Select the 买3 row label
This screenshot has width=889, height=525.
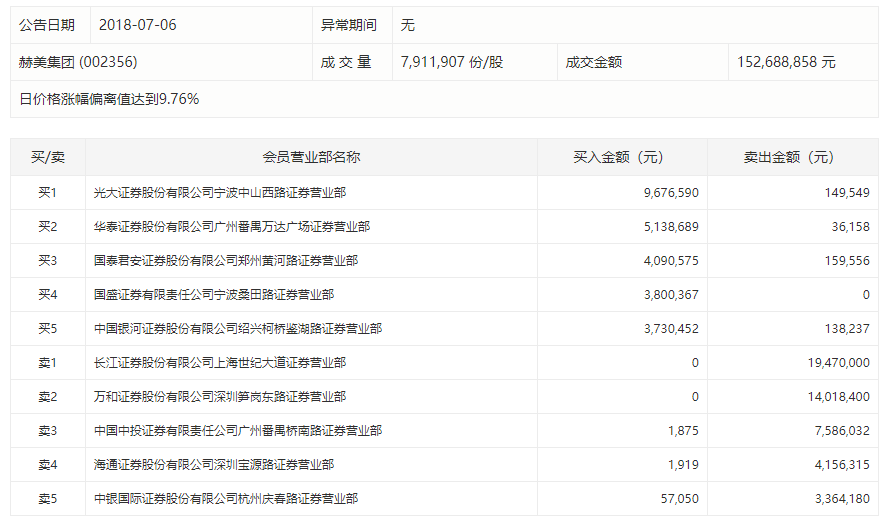[48, 261]
